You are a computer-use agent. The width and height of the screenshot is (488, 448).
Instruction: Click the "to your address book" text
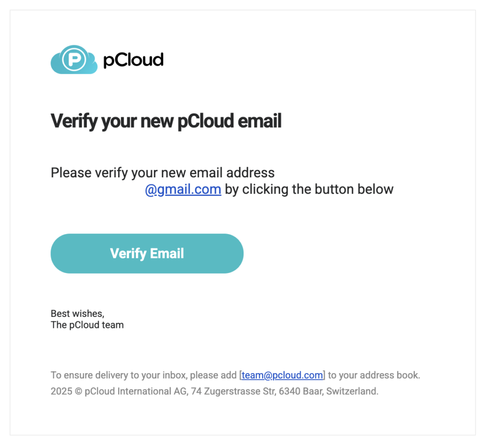[x=374, y=376]
